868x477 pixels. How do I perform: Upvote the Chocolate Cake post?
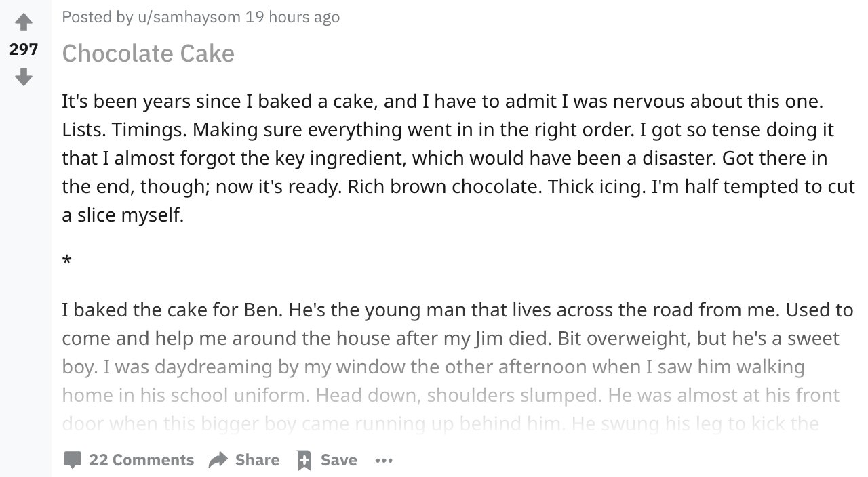click(x=24, y=22)
